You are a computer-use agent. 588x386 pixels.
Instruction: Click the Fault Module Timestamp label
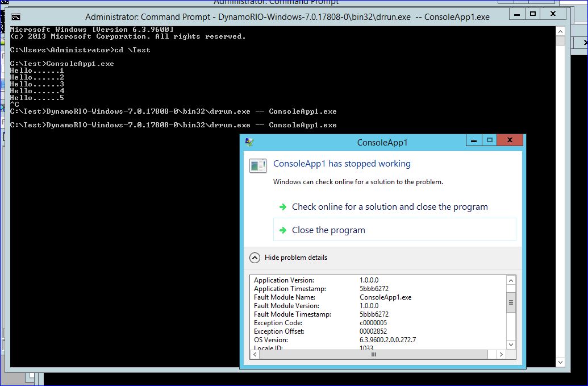click(293, 314)
